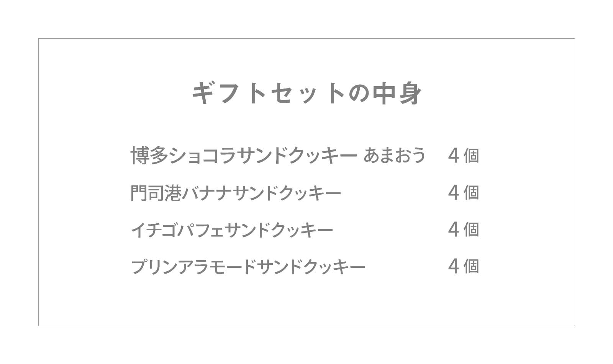Image resolution: width=613 pixels, height=364 pixels.
Task: Click the プリン text
Action: [154, 267]
